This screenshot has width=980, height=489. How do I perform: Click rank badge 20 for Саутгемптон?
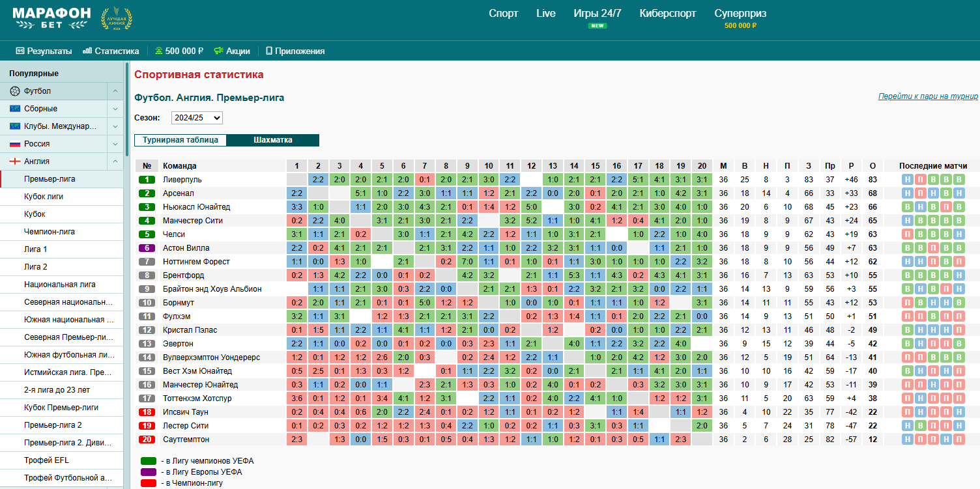[x=147, y=440]
